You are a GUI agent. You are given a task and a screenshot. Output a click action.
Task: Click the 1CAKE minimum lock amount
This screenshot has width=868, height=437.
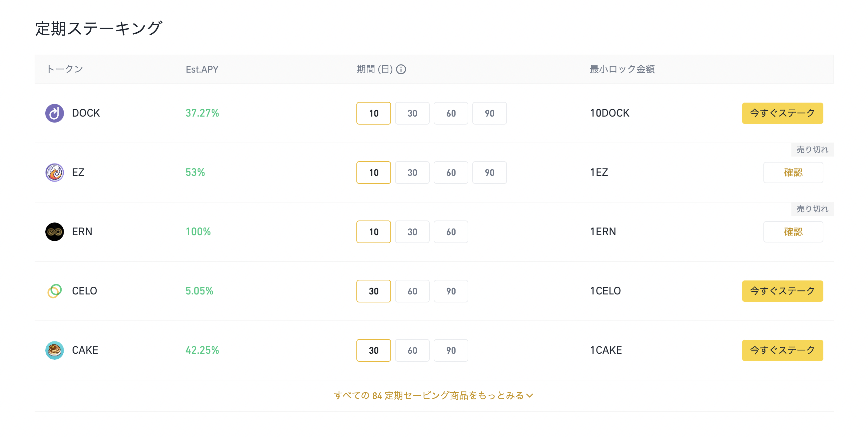click(606, 350)
